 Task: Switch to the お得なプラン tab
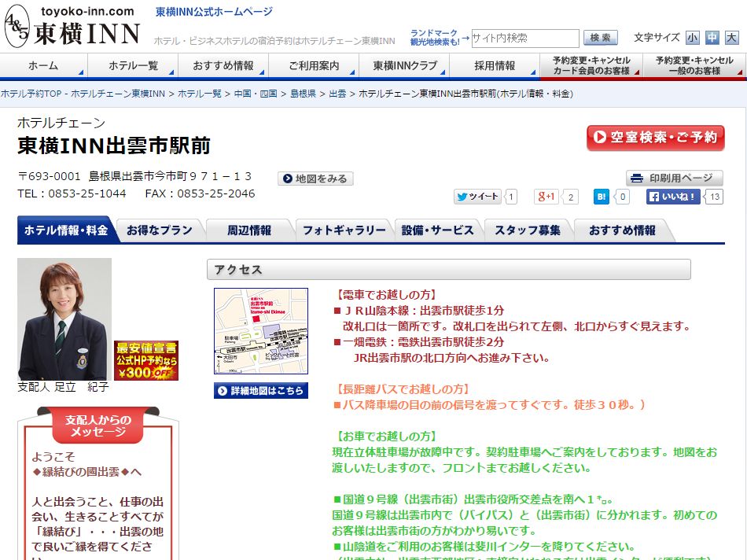pos(160,230)
